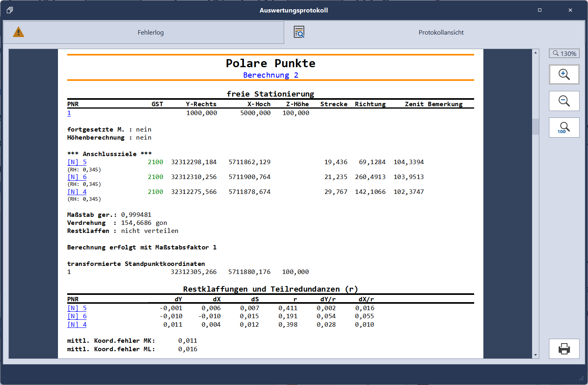The width and height of the screenshot is (588, 385).
Task: Open station point 1 link
Action: [69, 113]
